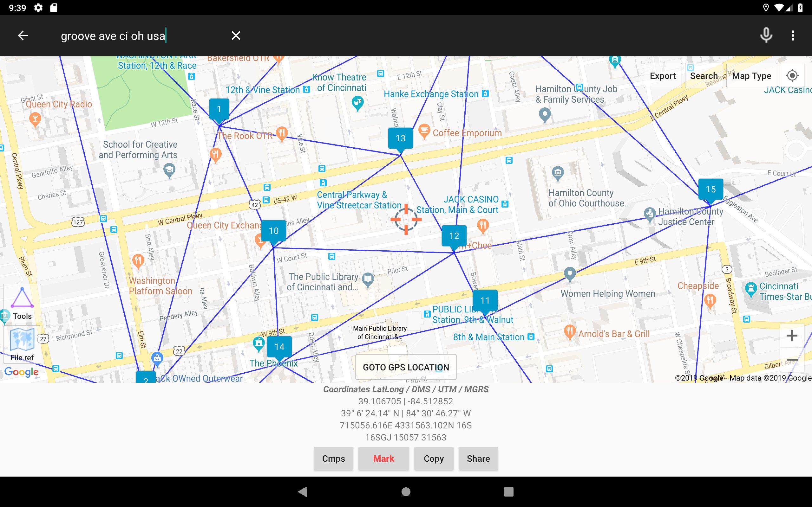Open the compass via the Cmps button
The height and width of the screenshot is (507, 812).
[333, 459]
